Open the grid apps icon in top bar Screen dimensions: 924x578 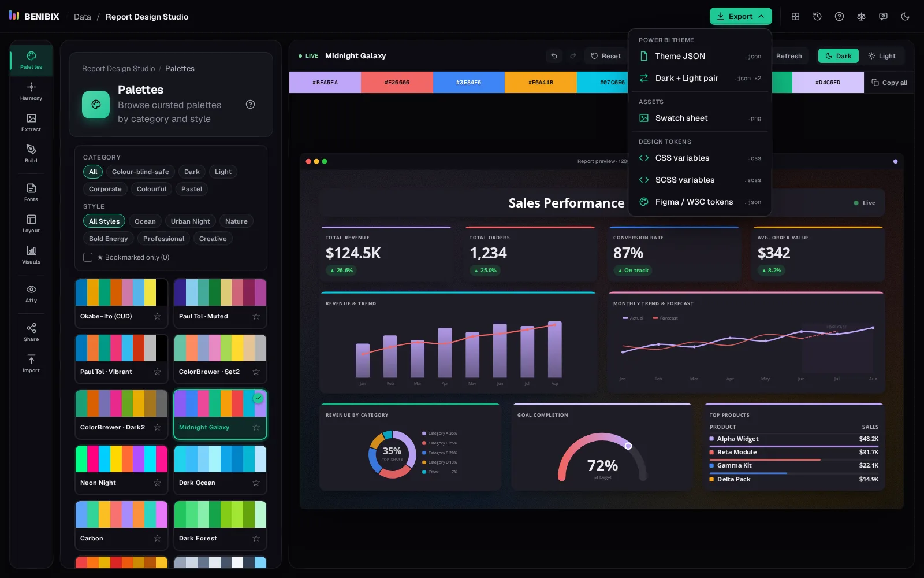[795, 17]
